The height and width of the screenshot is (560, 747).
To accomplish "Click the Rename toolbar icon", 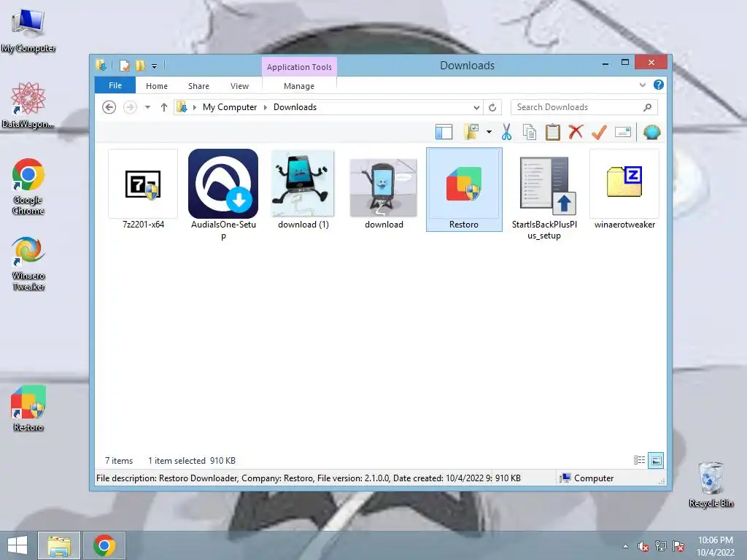I will click(x=623, y=132).
